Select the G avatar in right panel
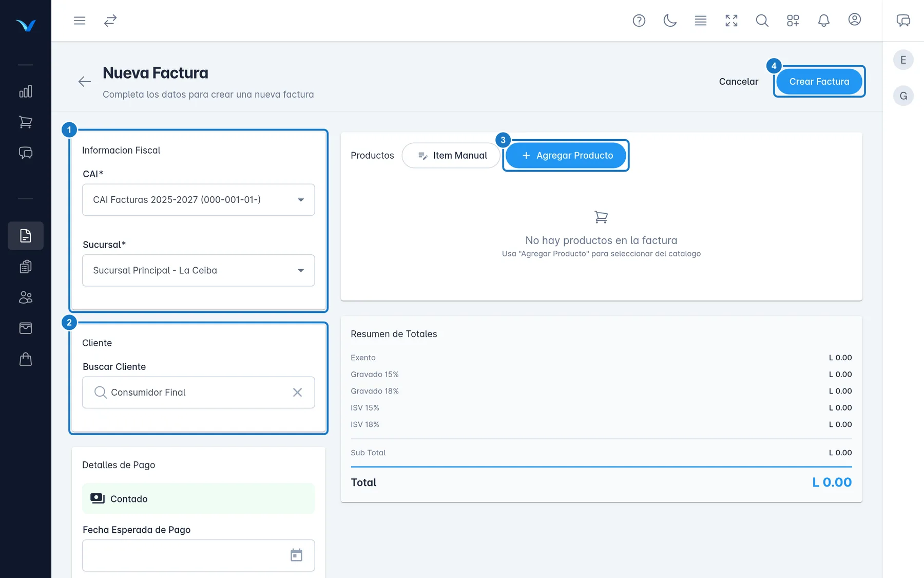The height and width of the screenshot is (578, 924). [903, 96]
